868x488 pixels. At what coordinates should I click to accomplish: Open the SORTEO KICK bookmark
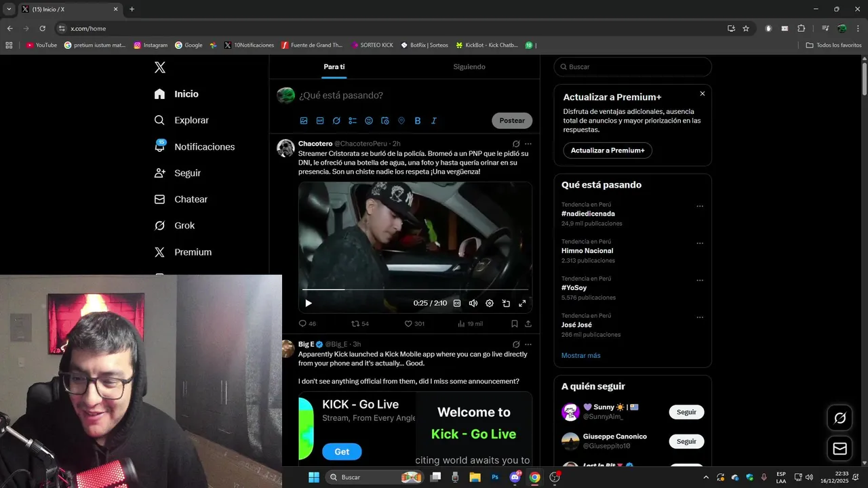(x=372, y=45)
